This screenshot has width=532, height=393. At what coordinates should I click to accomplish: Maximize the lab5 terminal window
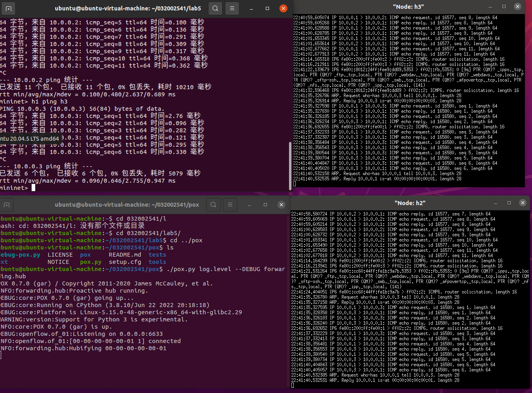267,8
